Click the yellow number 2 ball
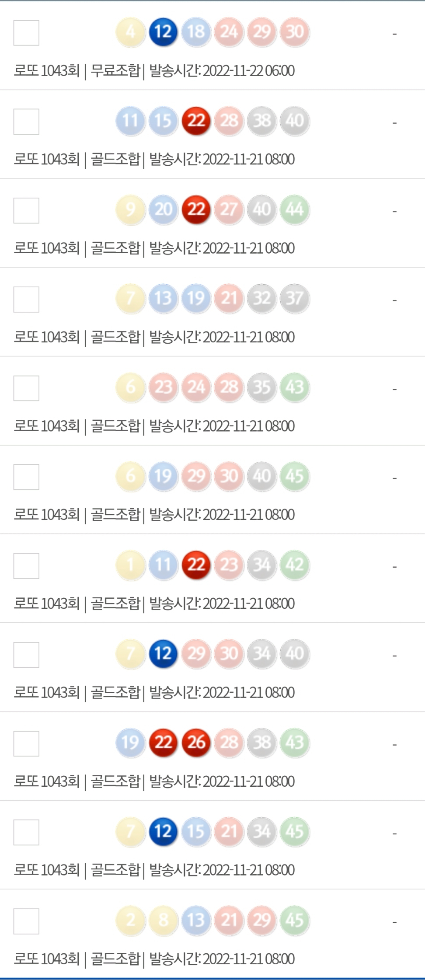Image resolution: width=425 pixels, height=980 pixels. coord(130,920)
